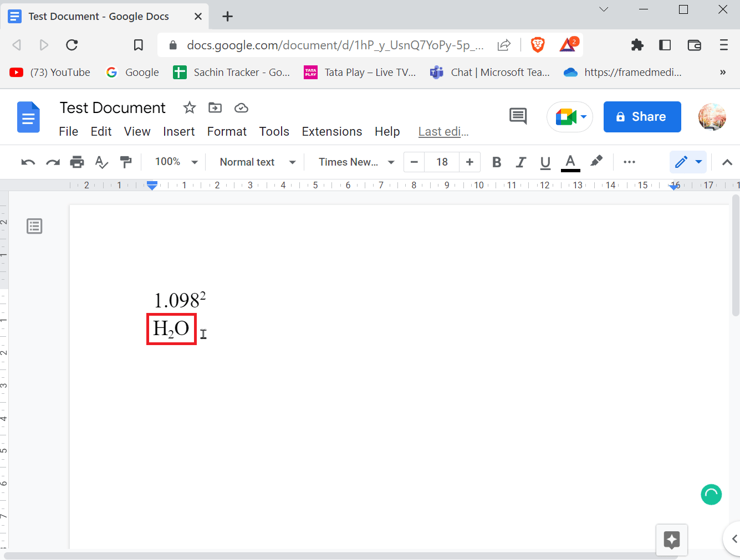Open the Sachin Tracker bookmark
Screen dimensions: 740x560
pyautogui.click(x=232, y=73)
